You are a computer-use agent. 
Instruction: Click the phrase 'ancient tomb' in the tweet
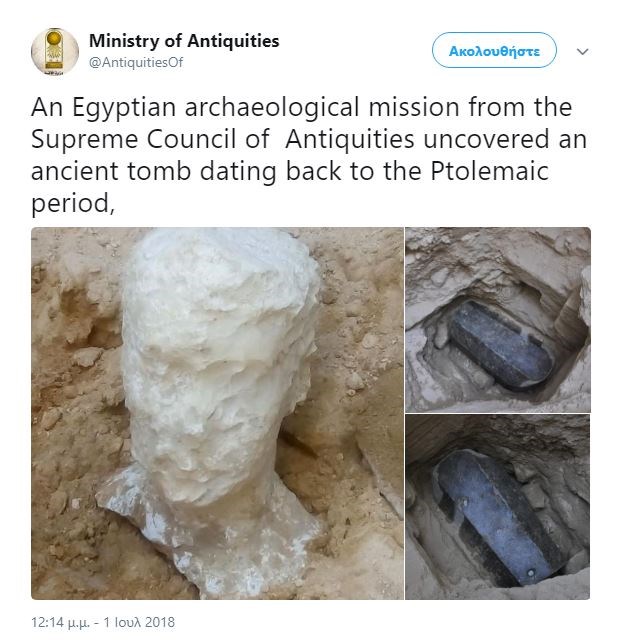[x=111, y=171]
